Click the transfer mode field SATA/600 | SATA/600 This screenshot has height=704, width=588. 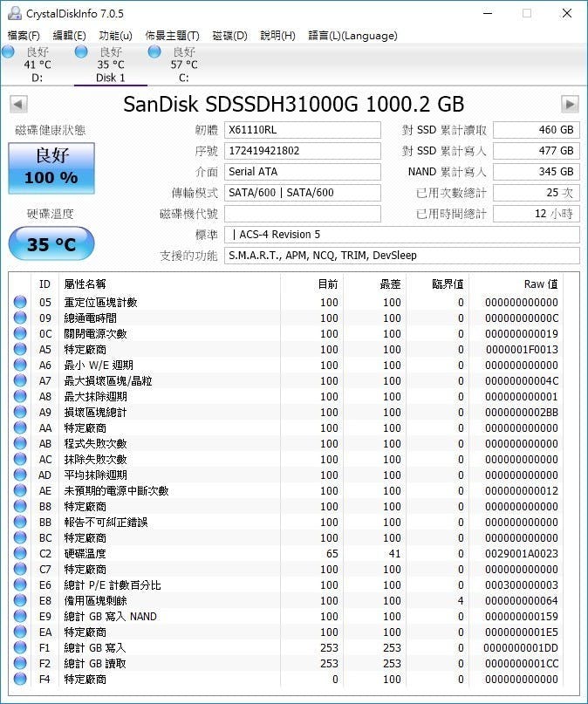pyautogui.click(x=303, y=193)
